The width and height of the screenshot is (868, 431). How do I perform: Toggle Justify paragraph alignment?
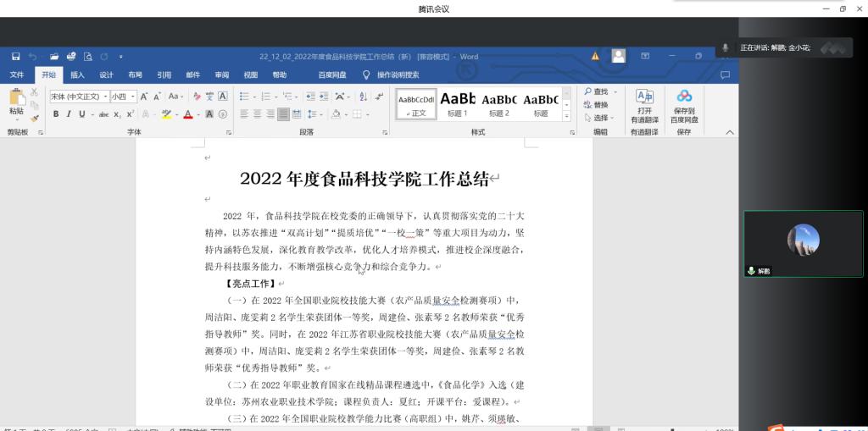[x=284, y=114]
